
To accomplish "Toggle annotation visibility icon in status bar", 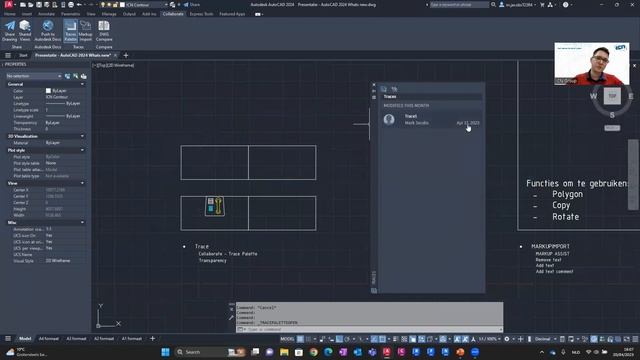I will 457,339.
